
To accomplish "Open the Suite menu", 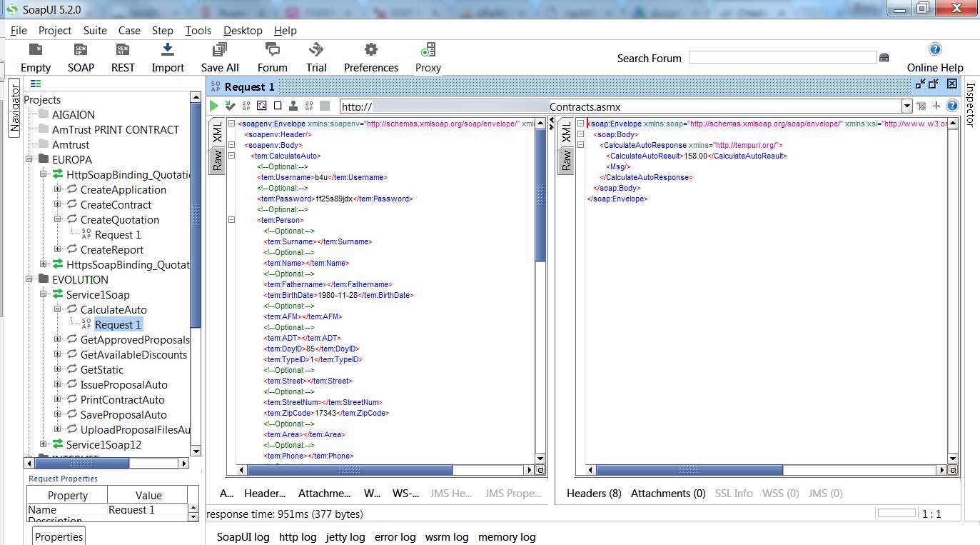I will click(x=95, y=31).
